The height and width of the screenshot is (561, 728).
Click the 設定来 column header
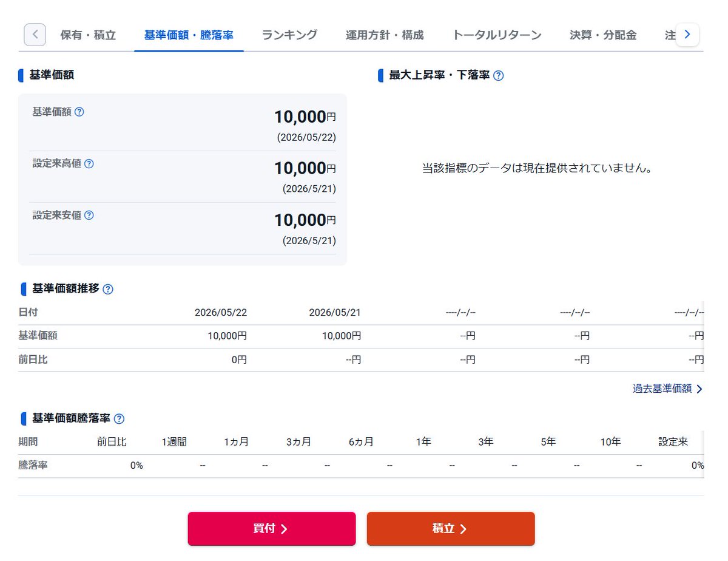673,442
